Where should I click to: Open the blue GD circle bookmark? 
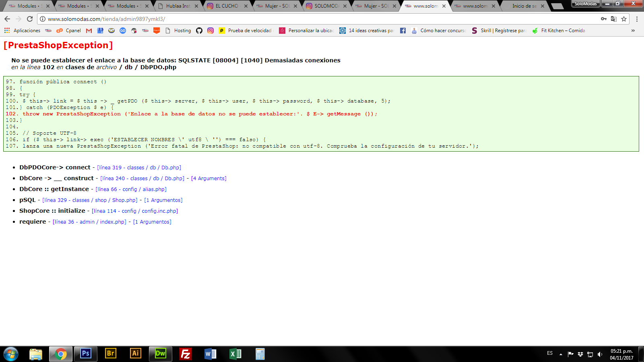pos(123,31)
